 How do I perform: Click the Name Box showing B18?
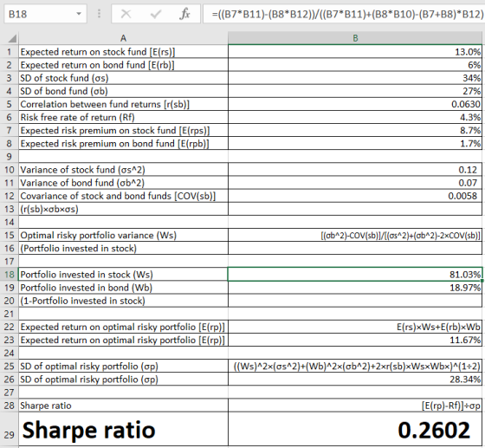pyautogui.click(x=45, y=14)
